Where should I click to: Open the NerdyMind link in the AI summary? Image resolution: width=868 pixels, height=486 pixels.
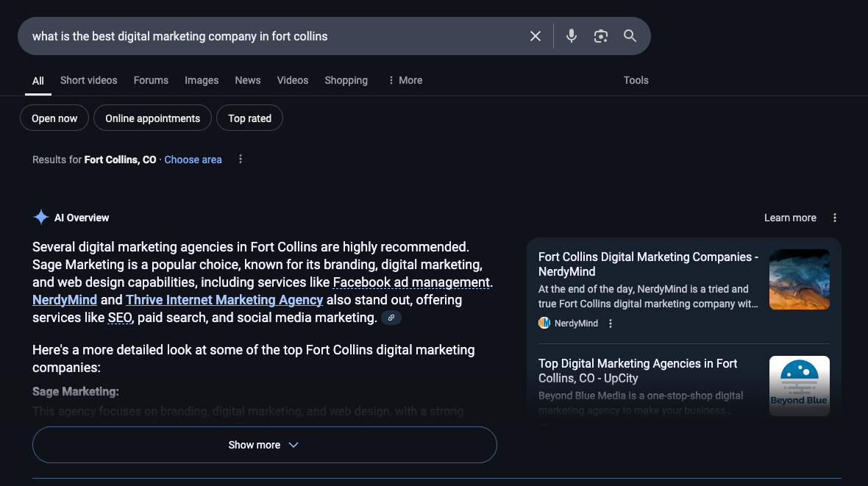click(x=64, y=299)
